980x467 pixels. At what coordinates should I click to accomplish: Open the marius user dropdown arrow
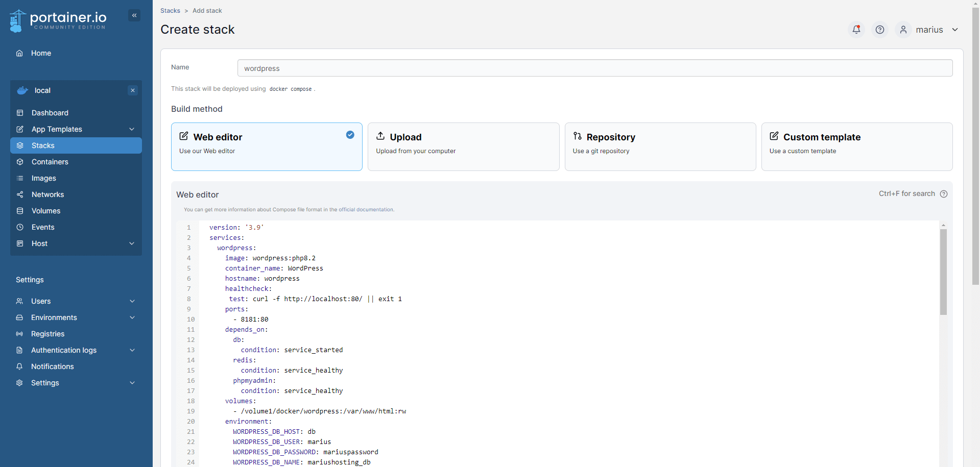[955, 30]
